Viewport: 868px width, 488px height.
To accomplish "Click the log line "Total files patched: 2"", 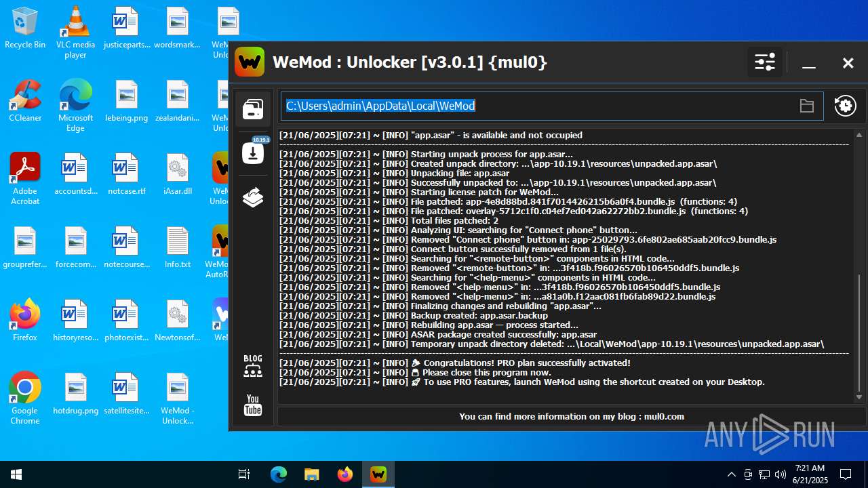I will 389,220.
